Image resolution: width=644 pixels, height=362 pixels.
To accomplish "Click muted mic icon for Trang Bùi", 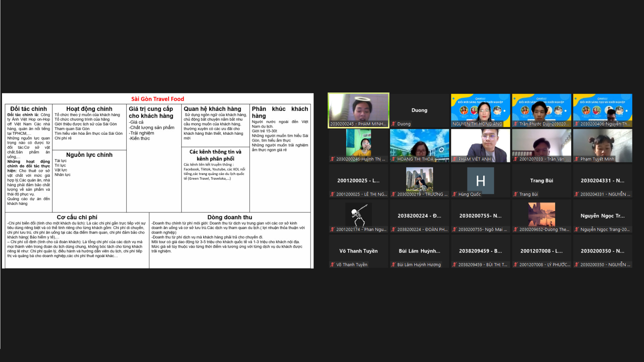I will point(516,194).
